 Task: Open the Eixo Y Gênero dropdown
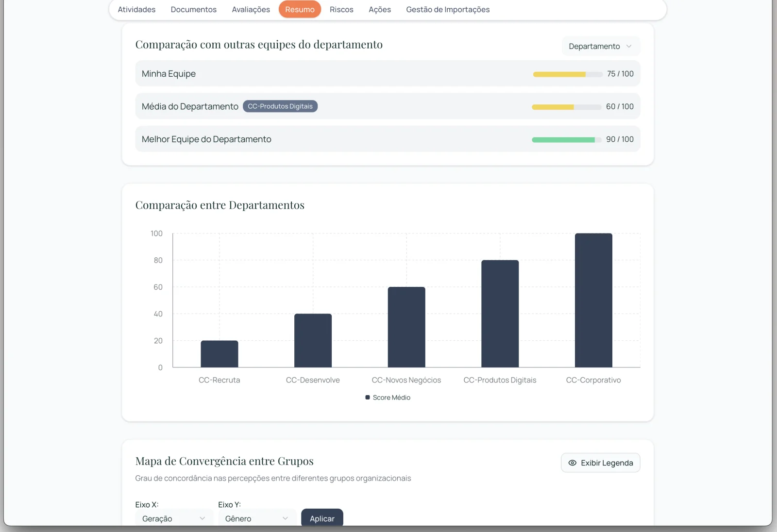pyautogui.click(x=257, y=517)
